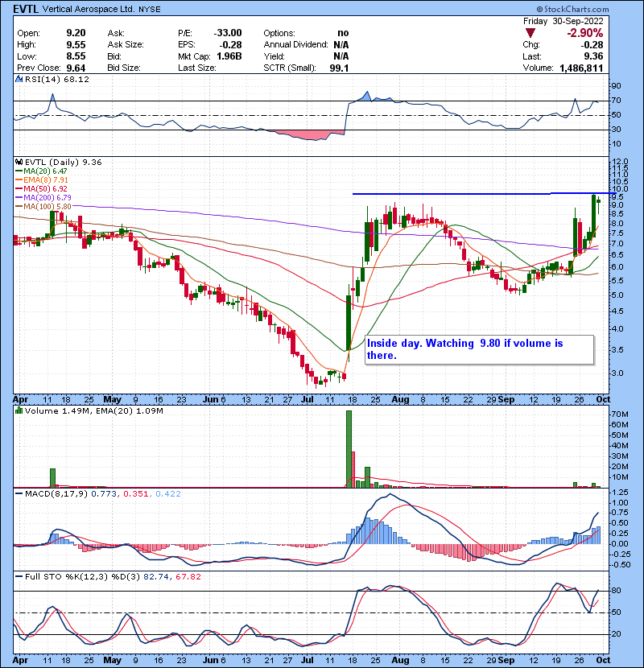This screenshot has height=668, width=644.
Task: Click the Inside day annotation text box
Action: 480,350
